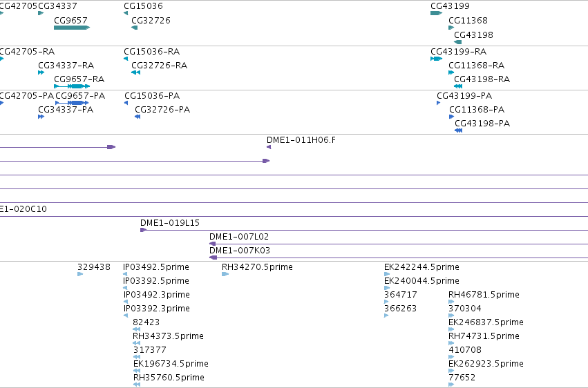Click the DME1-007L02 clone end arrow

click(213, 244)
